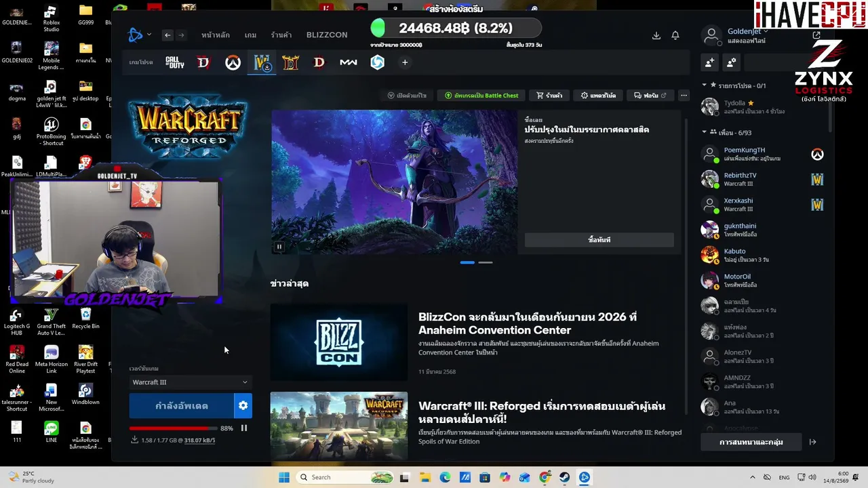Open the notifications bell
The width and height of the screenshot is (868, 488).
(675, 35)
